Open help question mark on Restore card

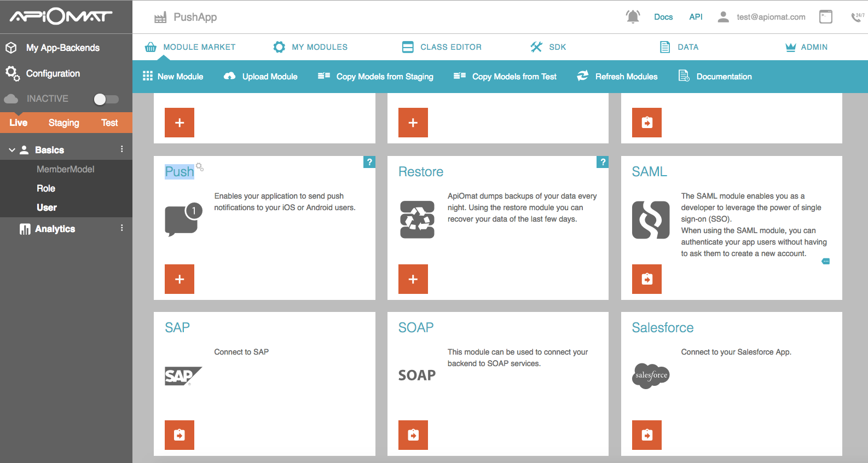603,162
